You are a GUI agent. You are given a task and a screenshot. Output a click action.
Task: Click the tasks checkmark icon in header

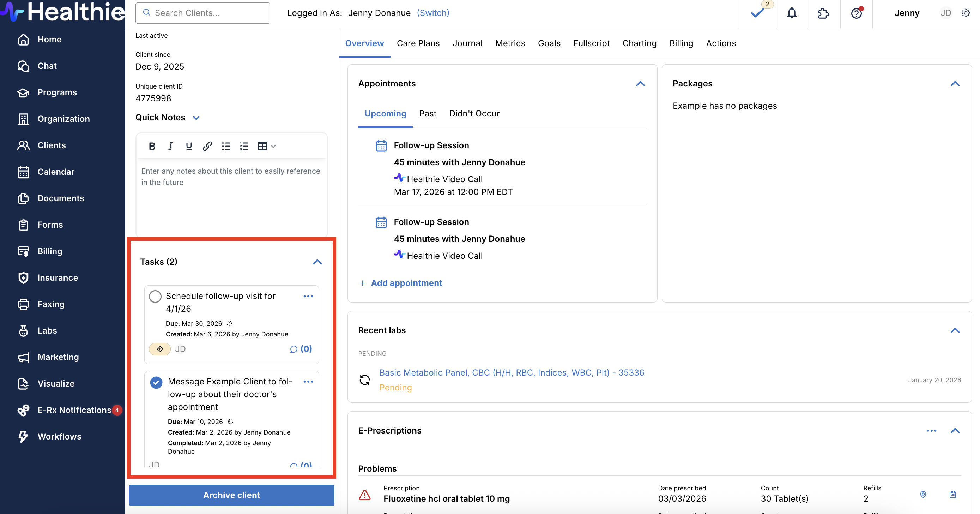pyautogui.click(x=757, y=13)
